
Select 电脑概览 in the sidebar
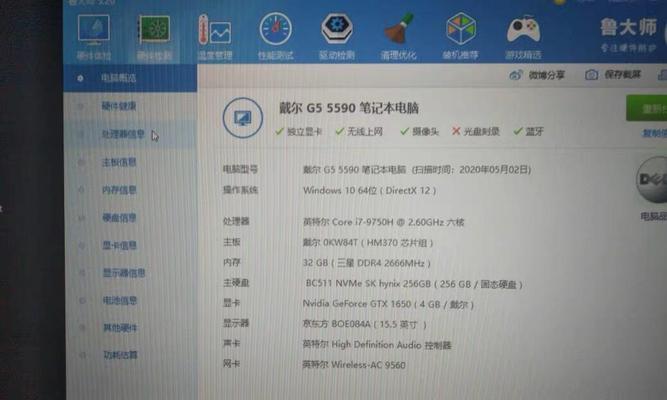[130, 78]
